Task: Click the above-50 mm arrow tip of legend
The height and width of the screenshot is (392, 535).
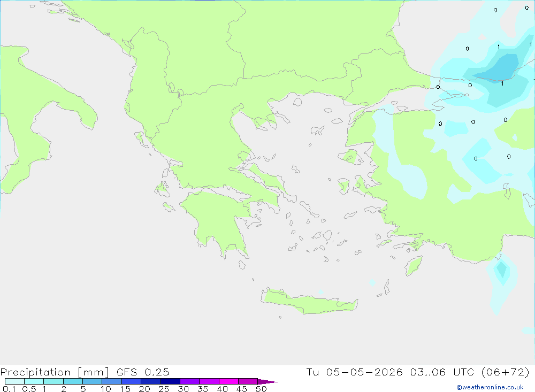Action: 267,382
